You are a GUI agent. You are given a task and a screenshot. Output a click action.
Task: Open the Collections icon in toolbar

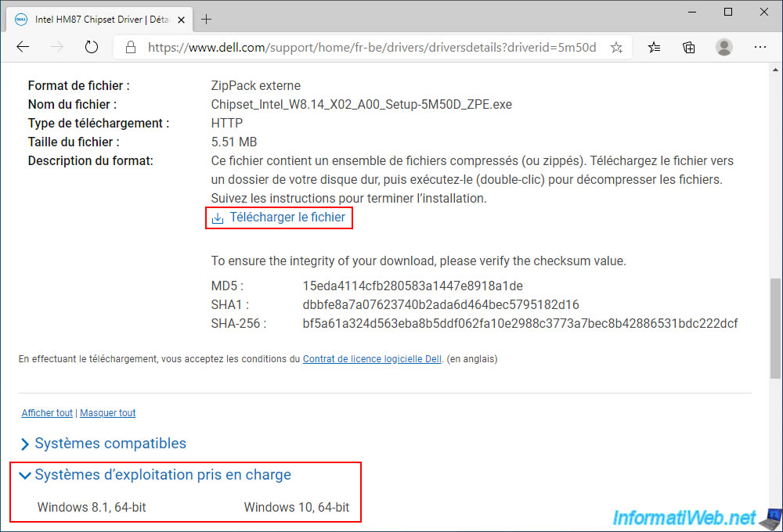[689, 47]
